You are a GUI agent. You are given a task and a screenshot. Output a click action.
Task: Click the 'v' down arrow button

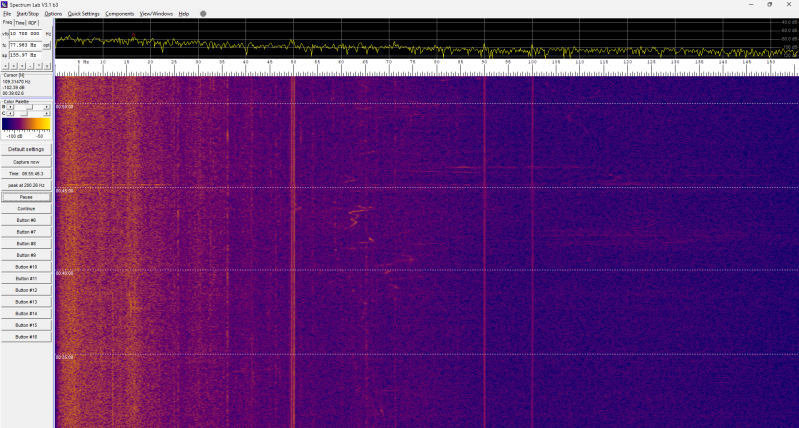[x=47, y=66]
